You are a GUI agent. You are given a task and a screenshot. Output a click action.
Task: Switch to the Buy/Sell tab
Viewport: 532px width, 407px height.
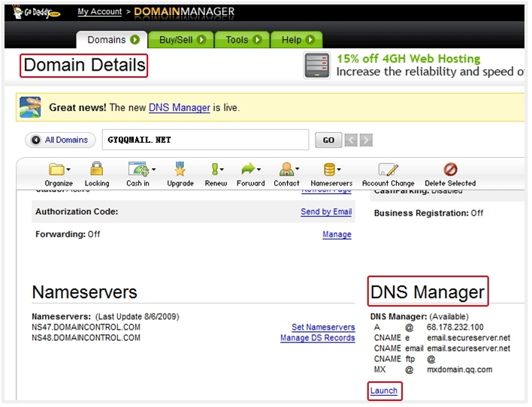[x=181, y=40]
